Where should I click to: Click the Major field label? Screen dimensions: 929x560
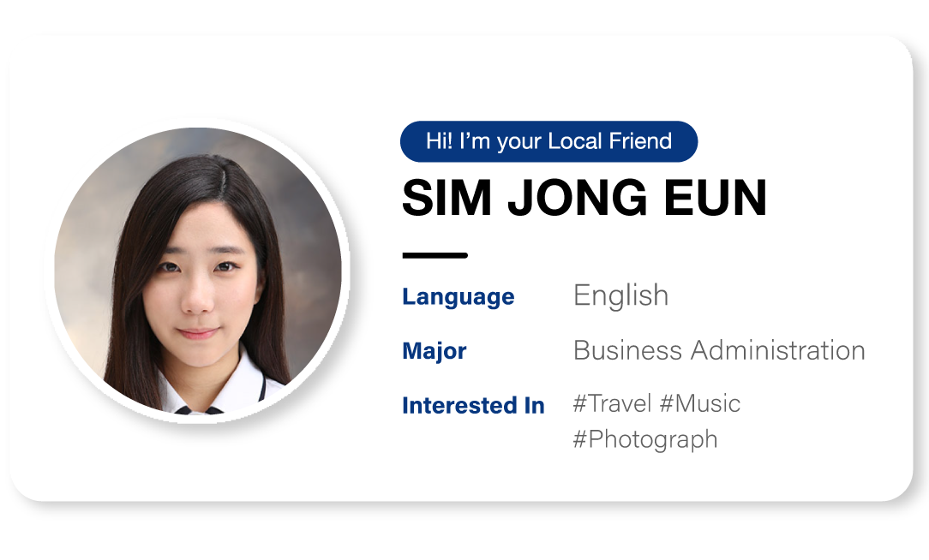tap(435, 350)
